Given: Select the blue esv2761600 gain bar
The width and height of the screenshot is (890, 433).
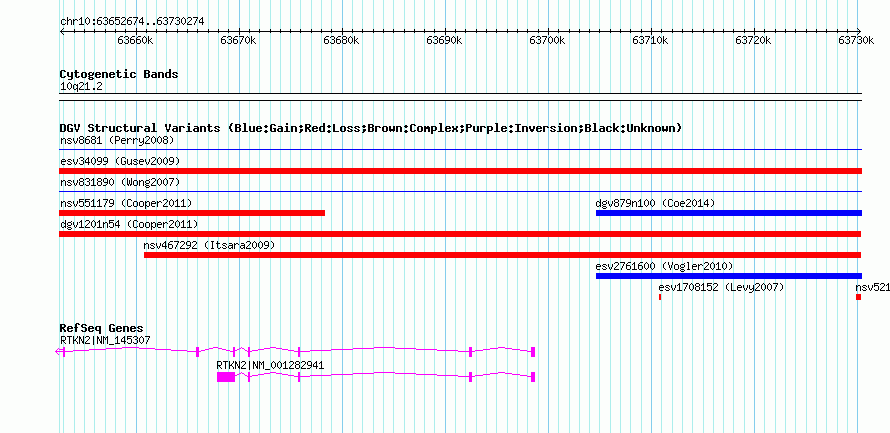Looking at the screenshot, I should [x=729, y=276].
